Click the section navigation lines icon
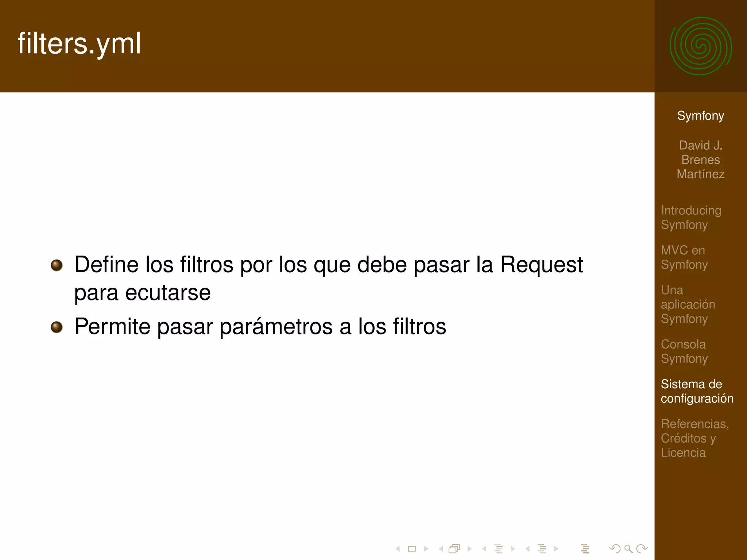Image resolution: width=747 pixels, height=560 pixels. point(542,549)
